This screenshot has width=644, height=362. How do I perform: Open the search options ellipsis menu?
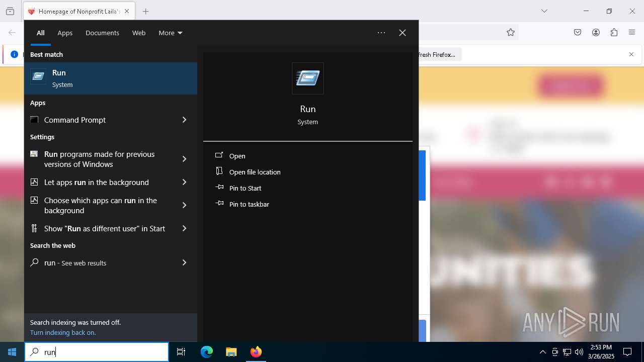pos(381,33)
